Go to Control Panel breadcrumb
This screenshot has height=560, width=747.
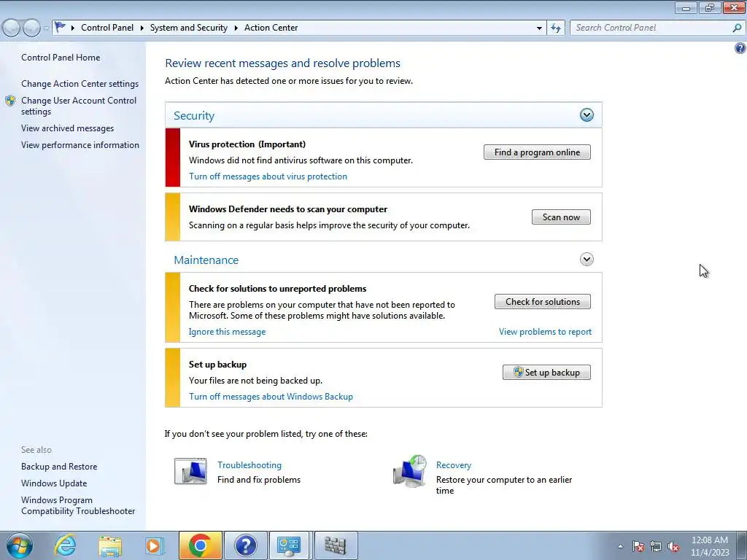(x=107, y=28)
